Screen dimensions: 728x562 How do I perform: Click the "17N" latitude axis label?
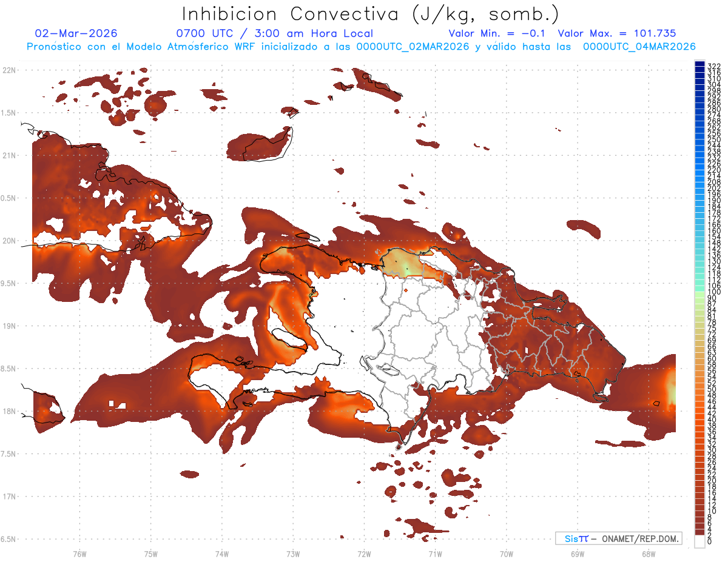8,497
